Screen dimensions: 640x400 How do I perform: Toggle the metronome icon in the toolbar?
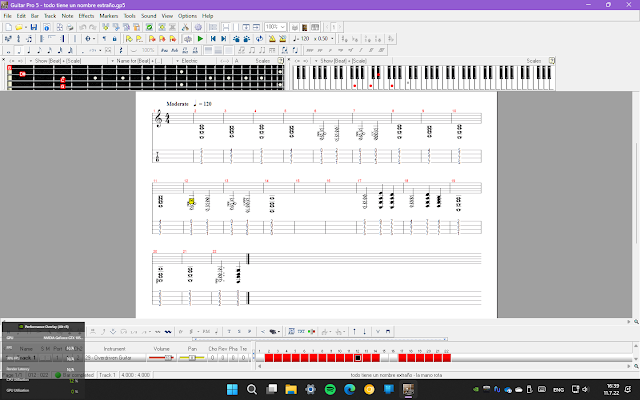[272, 39]
